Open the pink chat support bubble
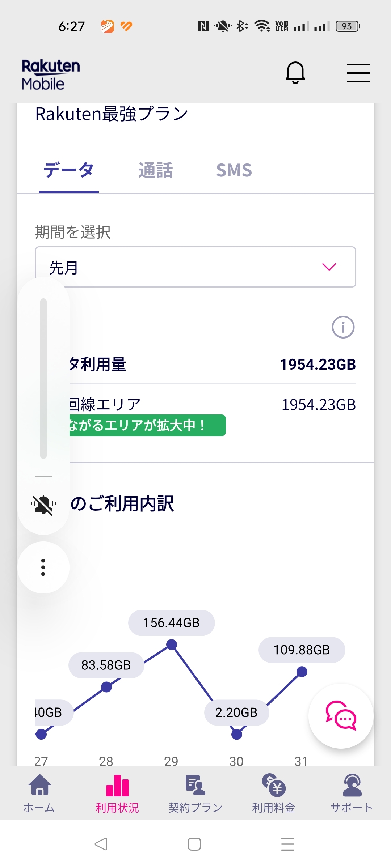 pyautogui.click(x=341, y=716)
